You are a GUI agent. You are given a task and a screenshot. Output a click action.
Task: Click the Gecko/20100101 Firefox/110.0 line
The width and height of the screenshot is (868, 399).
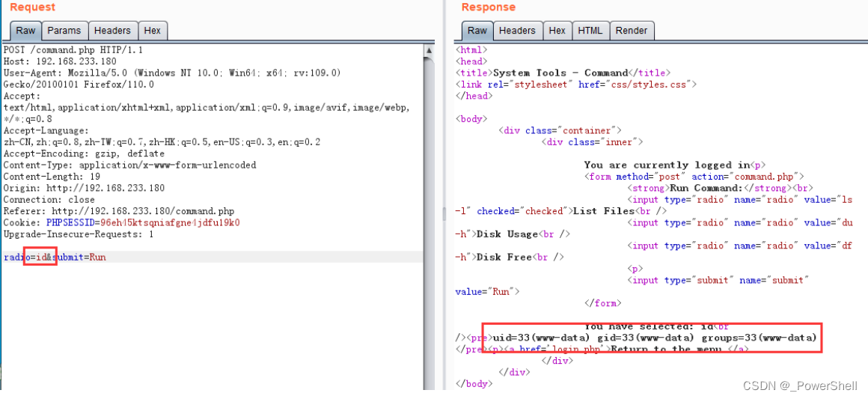pyautogui.click(x=79, y=85)
